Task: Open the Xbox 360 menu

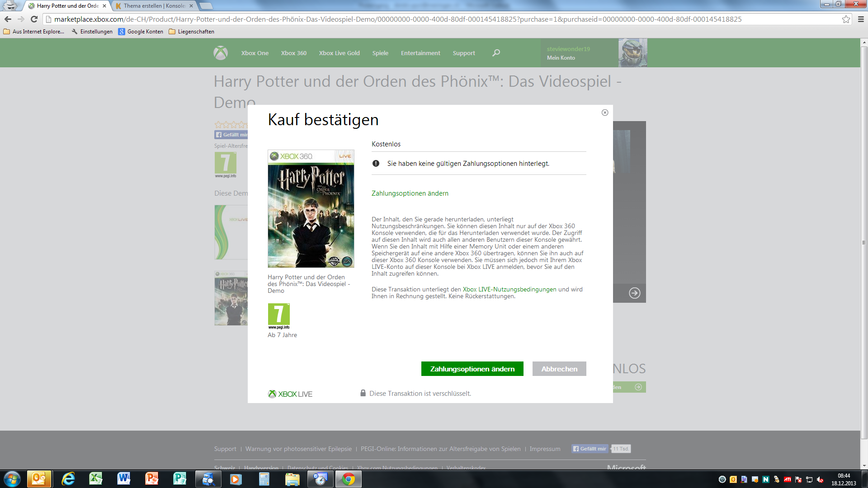Action: (x=294, y=53)
